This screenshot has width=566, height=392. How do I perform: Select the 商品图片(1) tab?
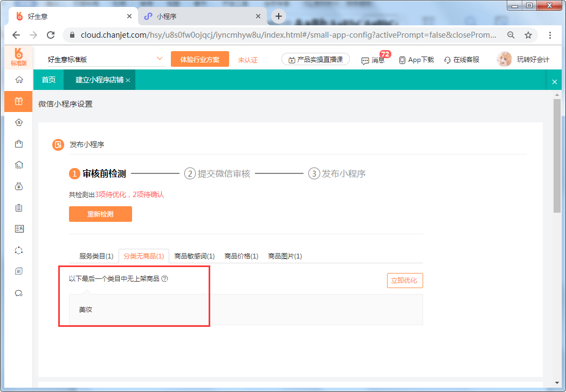coord(285,256)
